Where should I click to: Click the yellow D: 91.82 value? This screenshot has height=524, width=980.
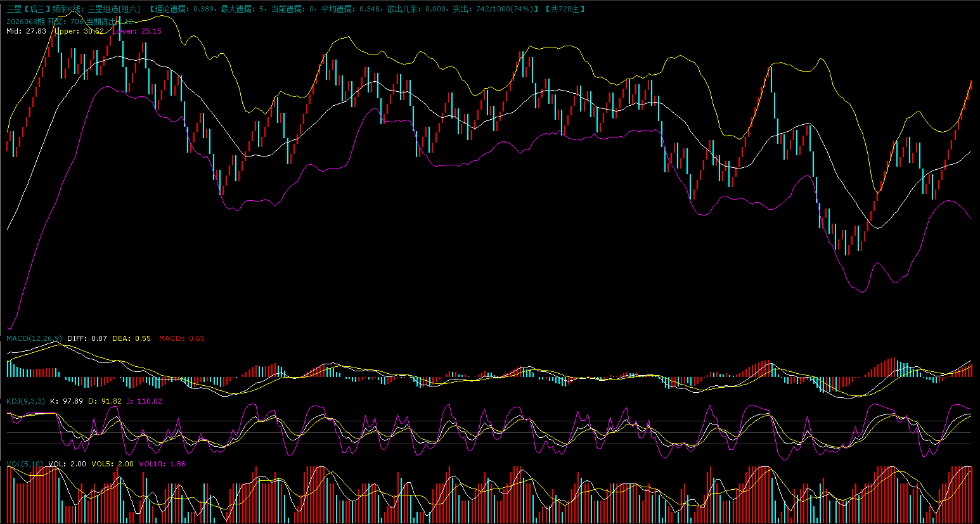(x=105, y=401)
